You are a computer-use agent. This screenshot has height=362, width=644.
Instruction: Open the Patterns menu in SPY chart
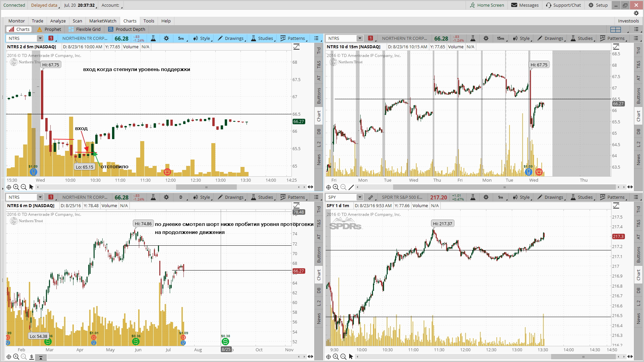click(x=613, y=197)
